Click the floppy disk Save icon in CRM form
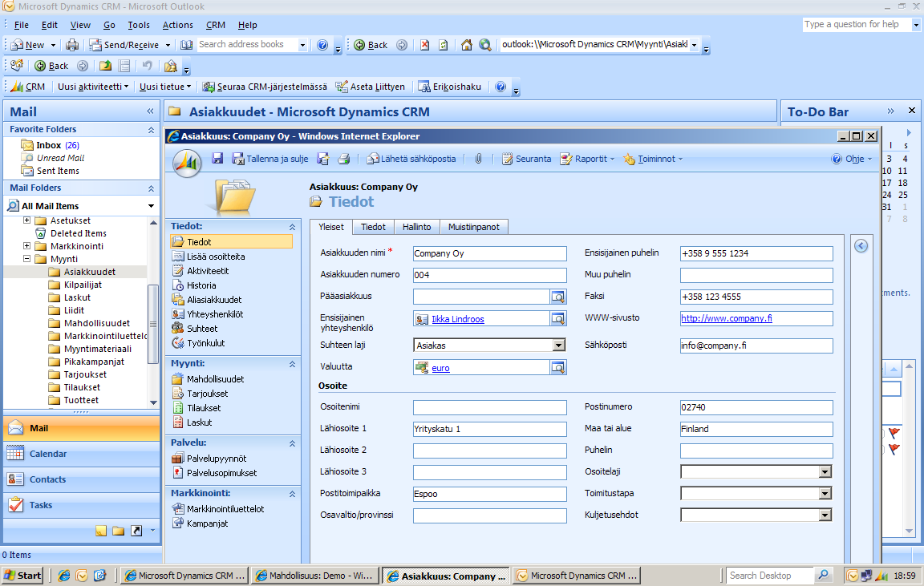 click(x=217, y=159)
